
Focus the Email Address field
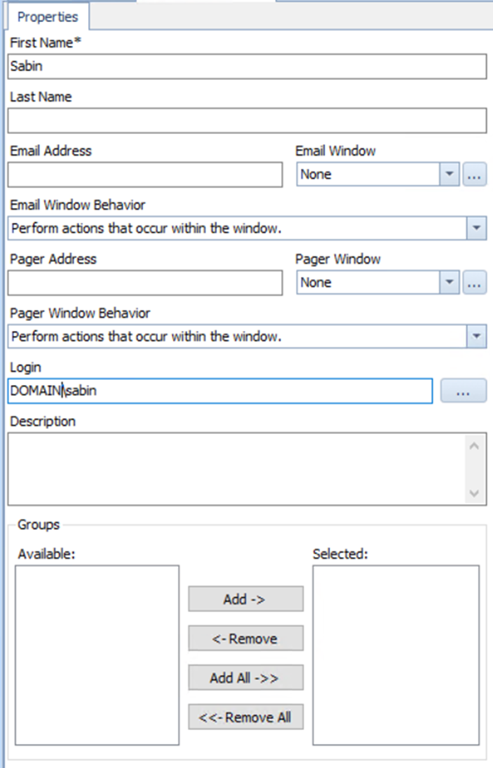[145, 175]
